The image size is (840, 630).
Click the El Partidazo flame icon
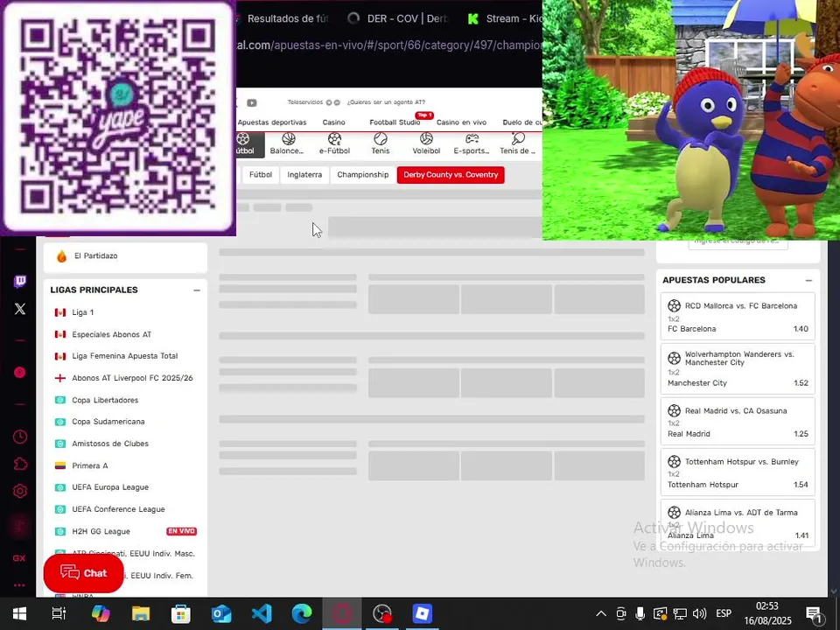(61, 256)
